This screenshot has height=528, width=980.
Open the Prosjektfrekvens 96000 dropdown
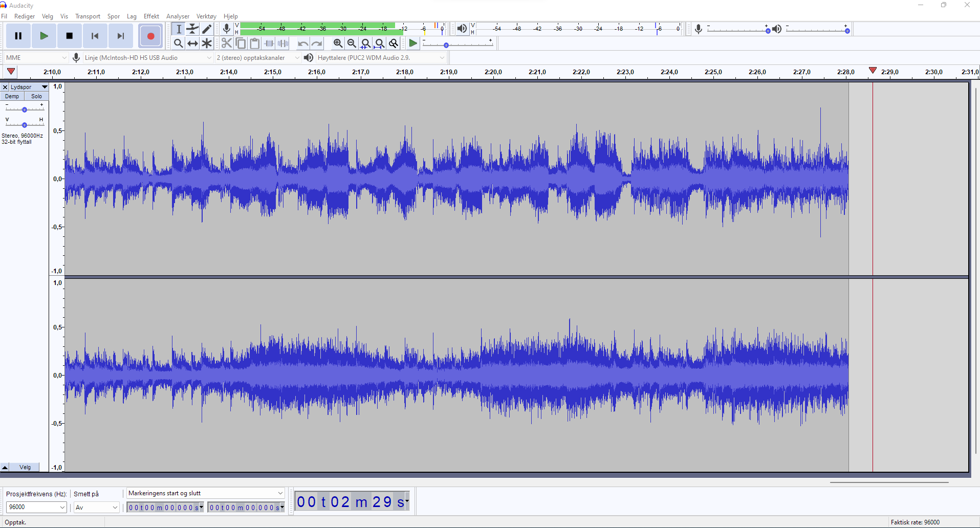pyautogui.click(x=36, y=507)
